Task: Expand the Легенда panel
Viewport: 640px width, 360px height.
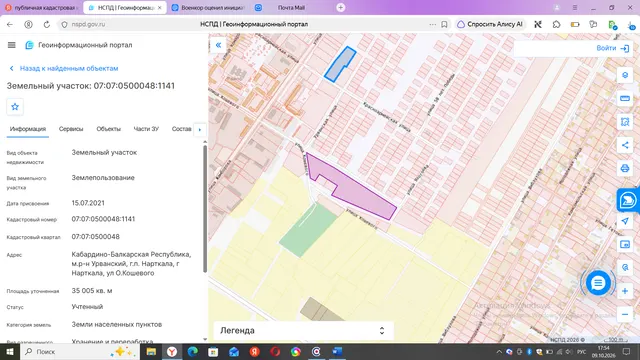Action: point(303,331)
